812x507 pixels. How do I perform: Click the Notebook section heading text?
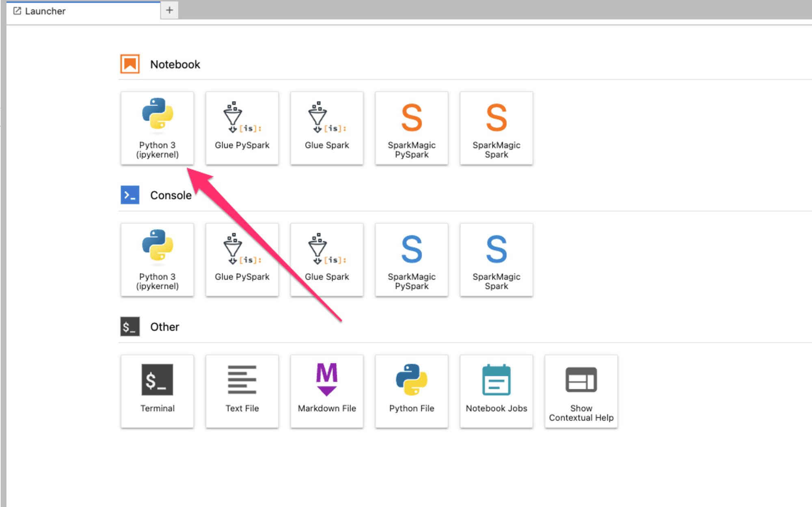(175, 64)
